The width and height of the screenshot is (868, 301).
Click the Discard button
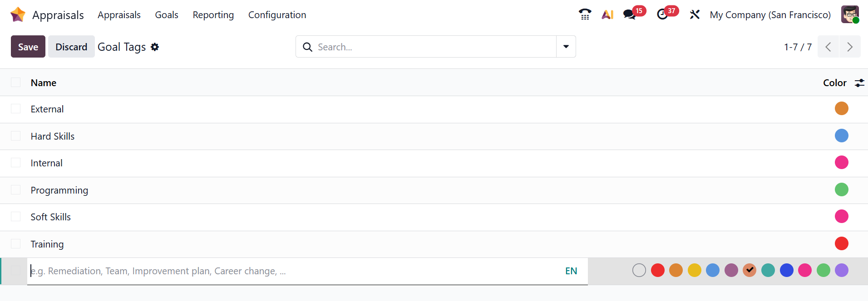tap(71, 47)
